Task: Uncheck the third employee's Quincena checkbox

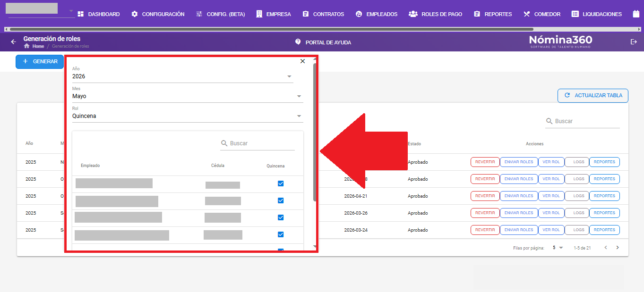Action: pos(281,217)
